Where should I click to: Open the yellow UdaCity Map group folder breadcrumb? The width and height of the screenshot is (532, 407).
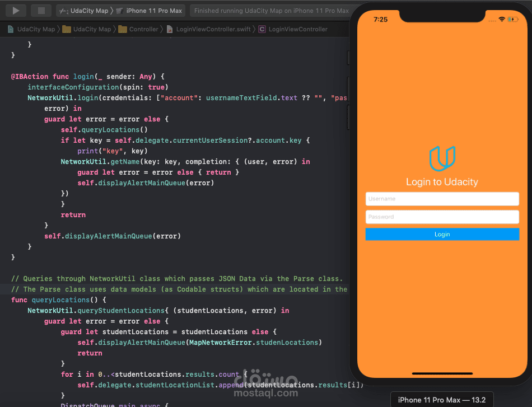pyautogui.click(x=87, y=29)
